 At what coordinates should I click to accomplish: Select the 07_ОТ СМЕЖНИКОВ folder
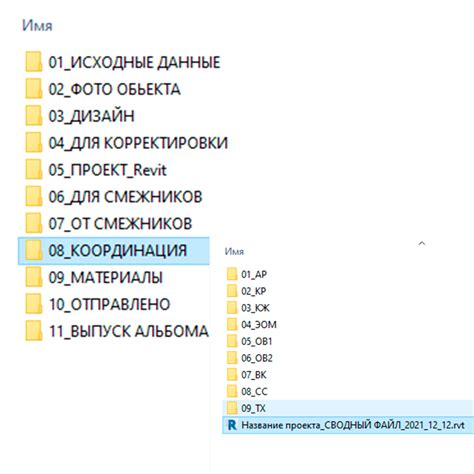click(109, 223)
